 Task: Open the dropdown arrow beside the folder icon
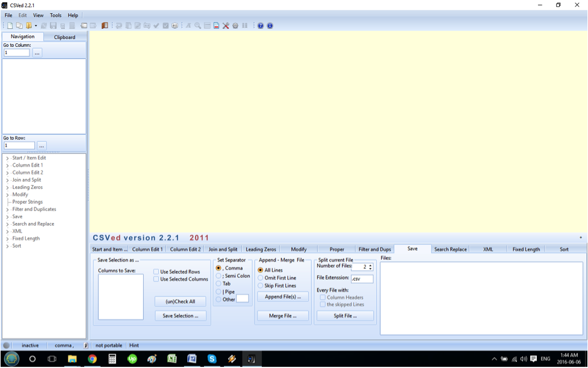pos(36,25)
